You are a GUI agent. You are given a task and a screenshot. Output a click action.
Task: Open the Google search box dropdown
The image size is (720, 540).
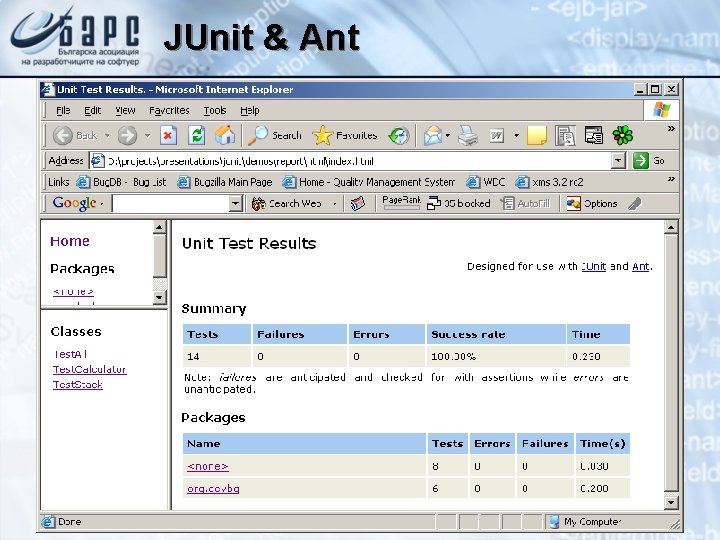[236, 203]
